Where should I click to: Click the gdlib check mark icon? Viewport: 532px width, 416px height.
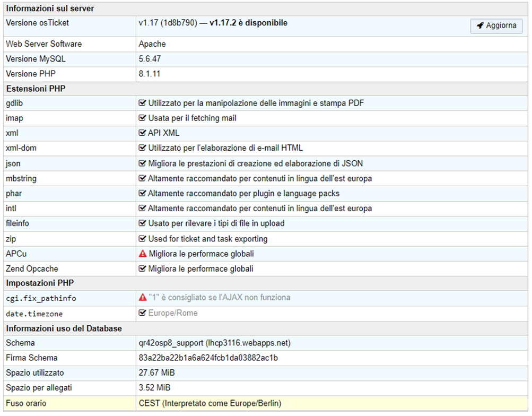point(142,103)
